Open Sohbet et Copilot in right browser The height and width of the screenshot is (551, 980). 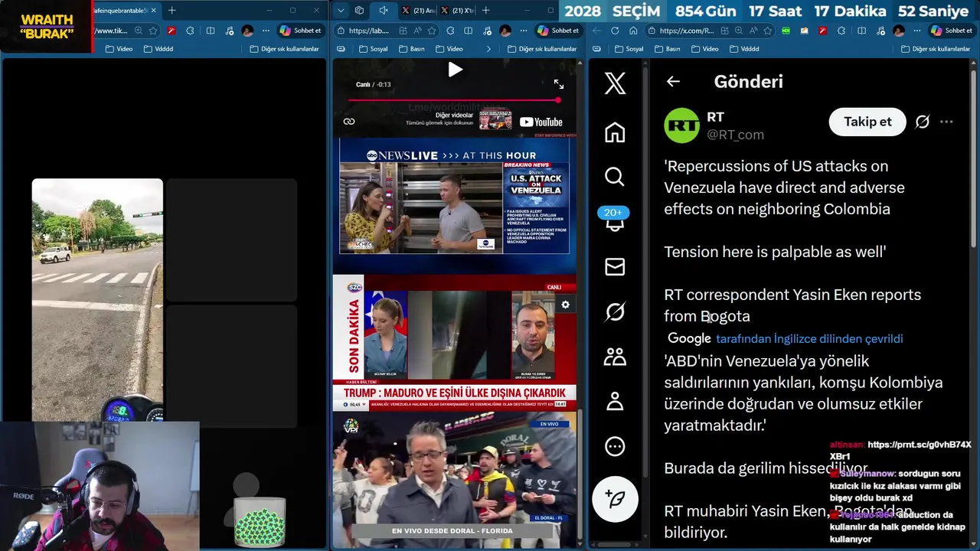click(952, 31)
